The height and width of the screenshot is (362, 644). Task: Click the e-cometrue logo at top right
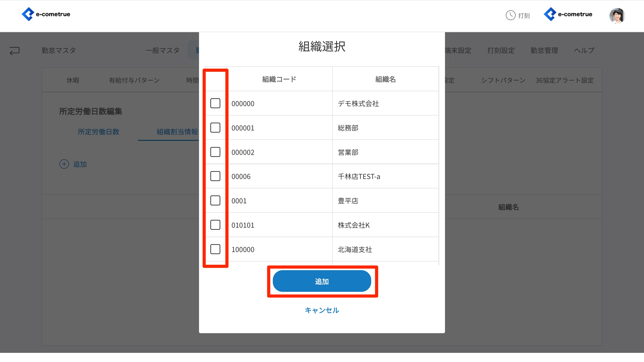coord(568,14)
